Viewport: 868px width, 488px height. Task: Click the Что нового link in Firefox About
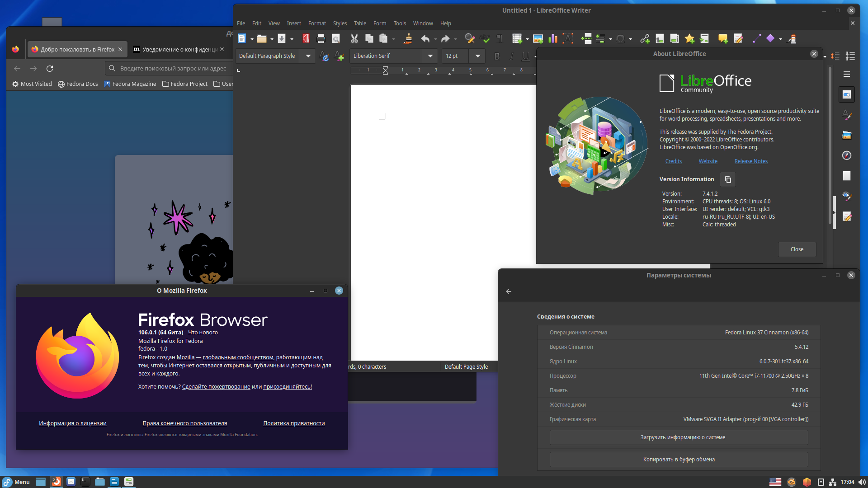[x=203, y=333]
